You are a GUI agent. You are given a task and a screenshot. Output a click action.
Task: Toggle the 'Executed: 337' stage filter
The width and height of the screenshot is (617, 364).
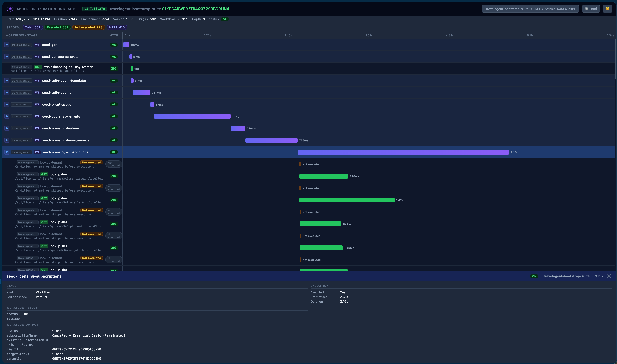click(x=58, y=27)
